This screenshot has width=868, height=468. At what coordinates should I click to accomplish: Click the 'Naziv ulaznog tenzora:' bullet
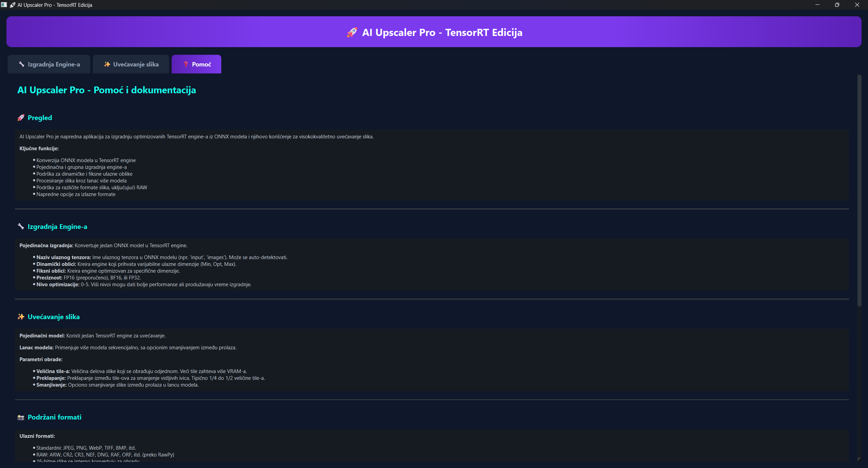(162, 257)
